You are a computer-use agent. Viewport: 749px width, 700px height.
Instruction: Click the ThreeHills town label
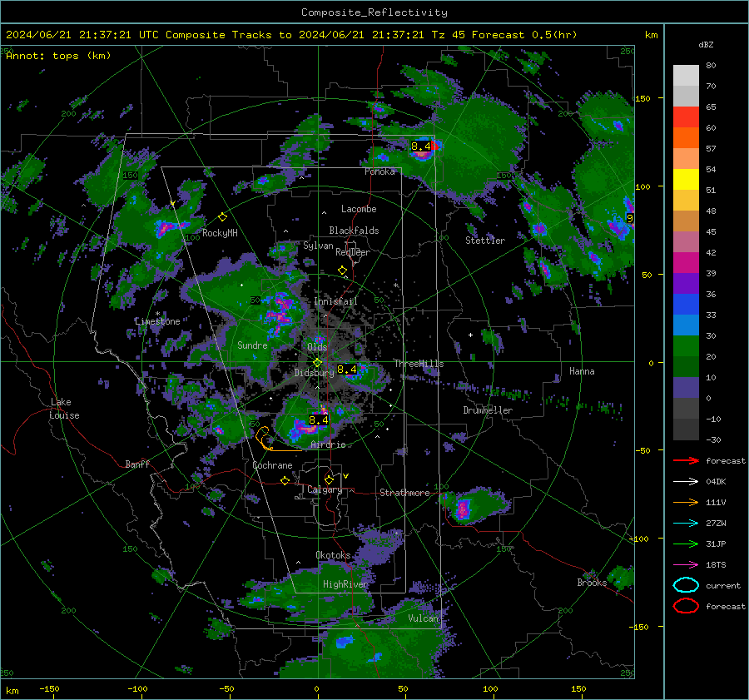click(x=419, y=364)
